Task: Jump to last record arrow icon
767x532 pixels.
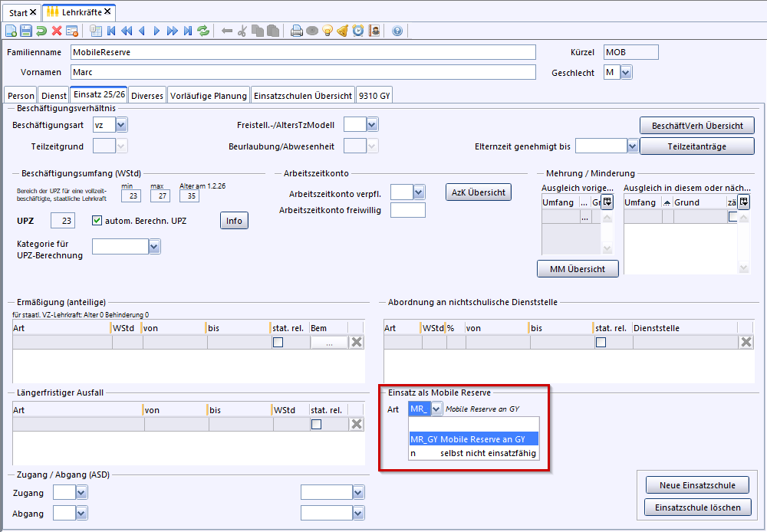Action: coord(188,31)
